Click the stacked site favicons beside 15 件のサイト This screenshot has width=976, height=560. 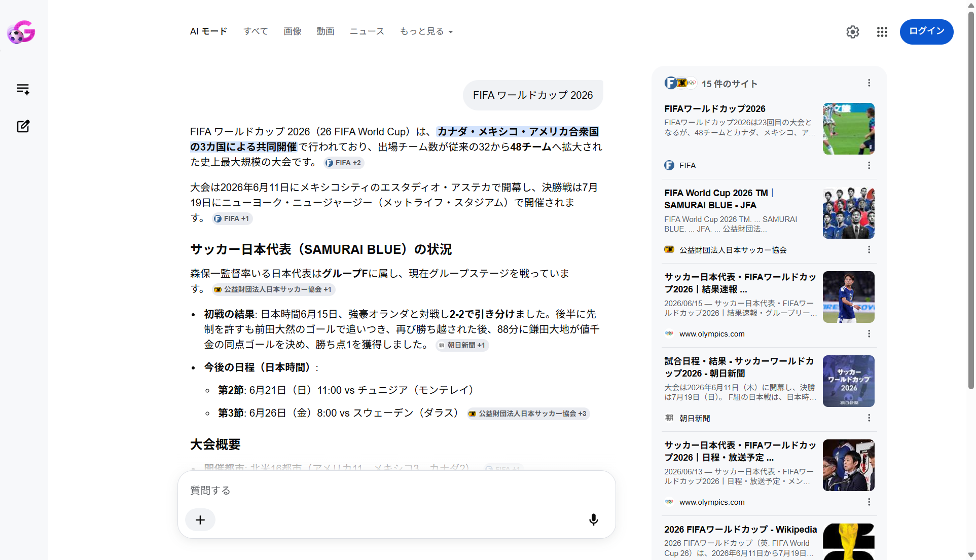tap(680, 83)
